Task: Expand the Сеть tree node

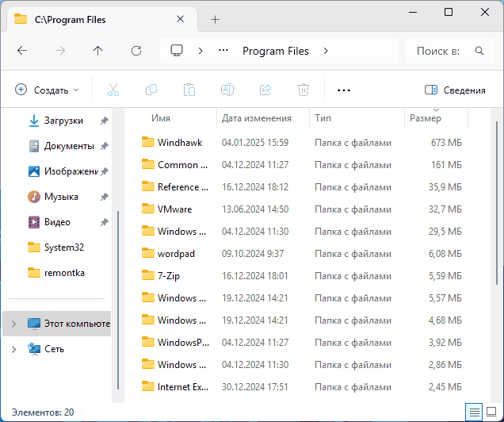Action: [x=13, y=349]
